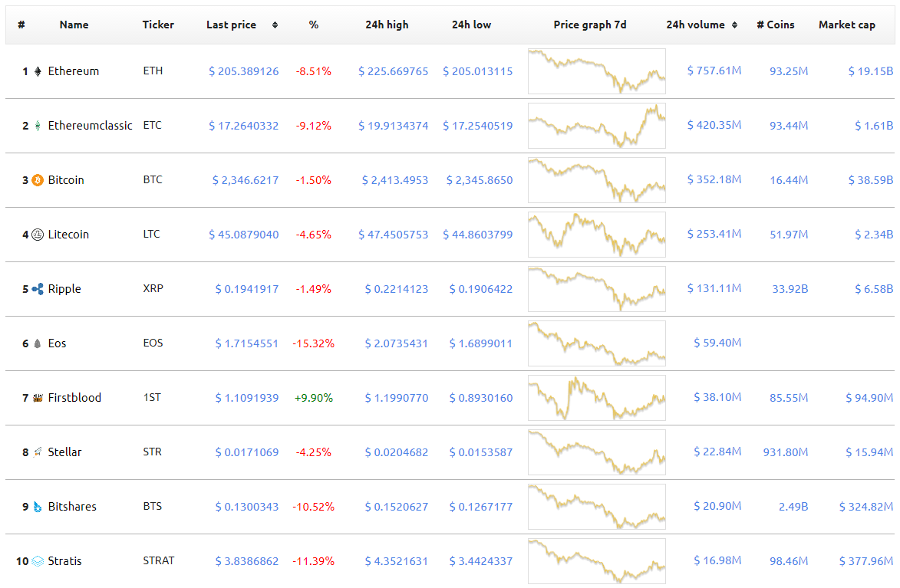The height and width of the screenshot is (588, 900).
Task: Open Bitshares 7-day price graph
Action: coord(597,507)
